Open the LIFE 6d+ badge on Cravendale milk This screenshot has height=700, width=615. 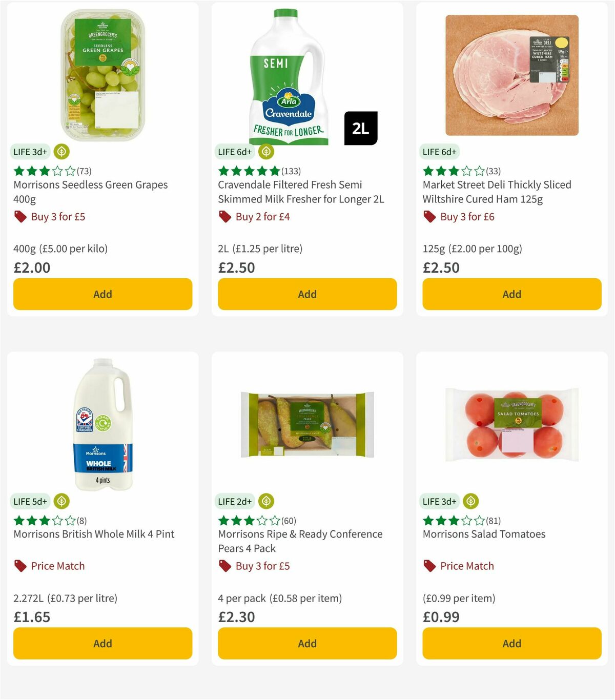(x=234, y=152)
